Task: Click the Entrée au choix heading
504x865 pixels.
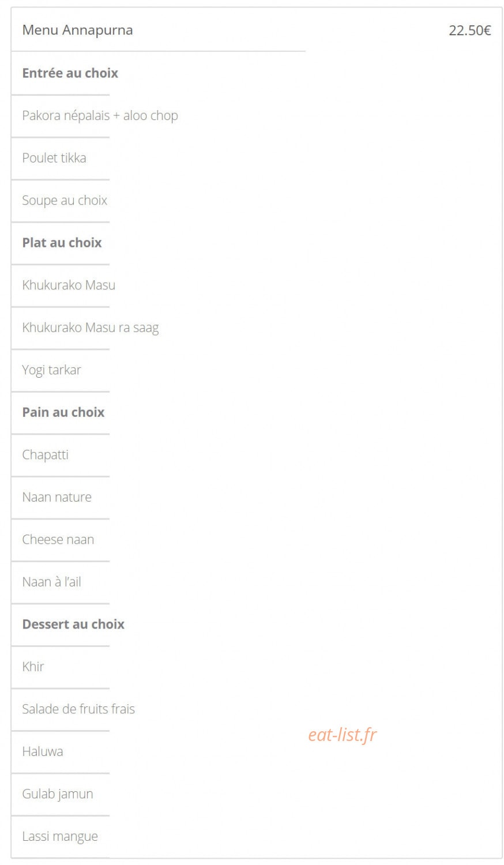Action: (x=70, y=73)
